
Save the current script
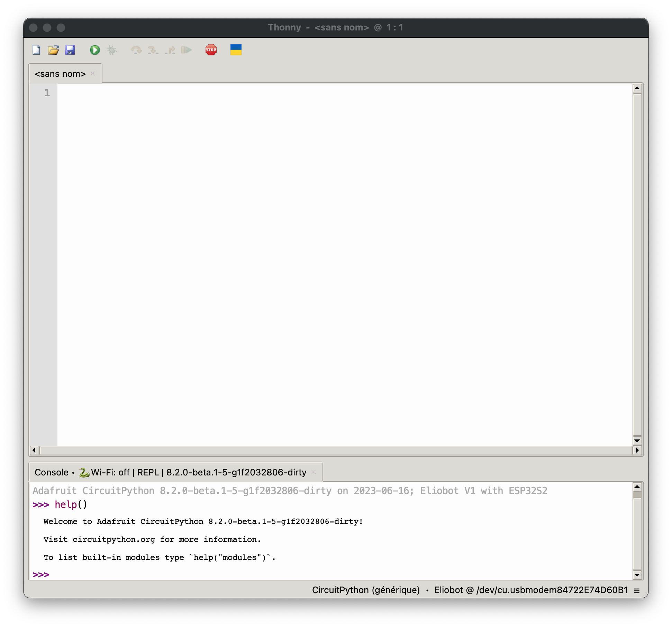click(71, 50)
